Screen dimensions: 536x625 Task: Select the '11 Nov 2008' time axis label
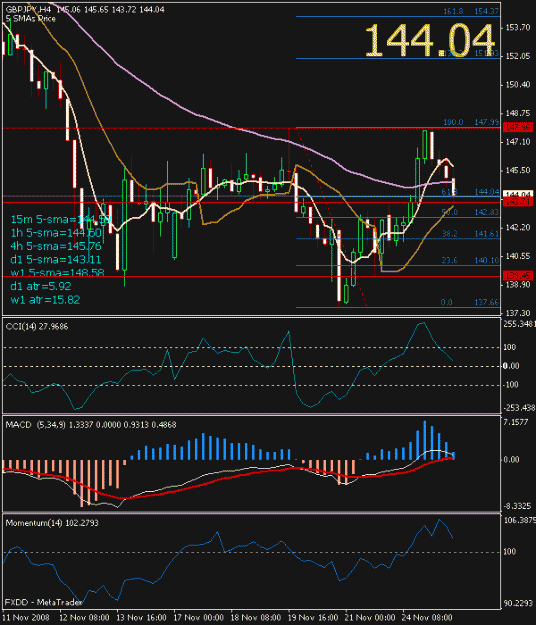click(26, 617)
